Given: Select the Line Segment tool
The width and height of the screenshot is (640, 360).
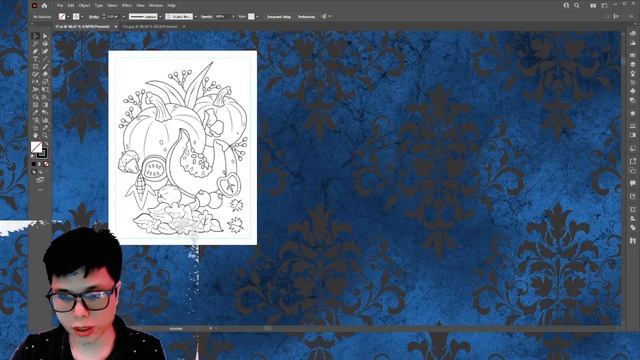Looking at the screenshot, I should click(x=45, y=59).
